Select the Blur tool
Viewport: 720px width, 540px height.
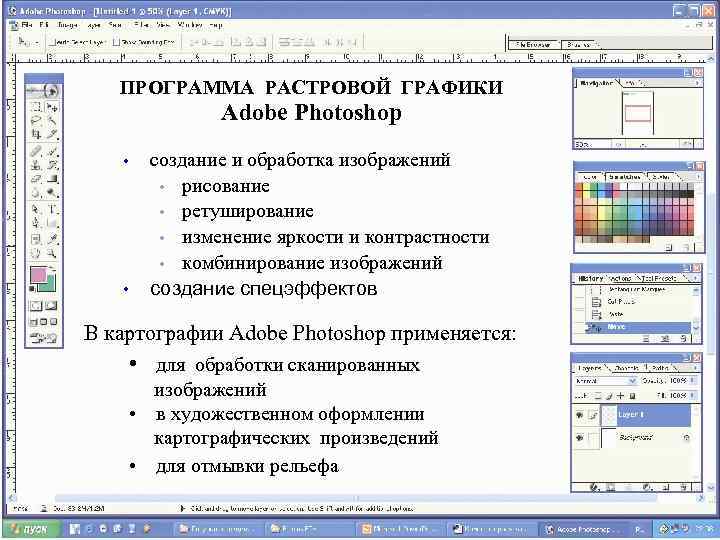36,193
